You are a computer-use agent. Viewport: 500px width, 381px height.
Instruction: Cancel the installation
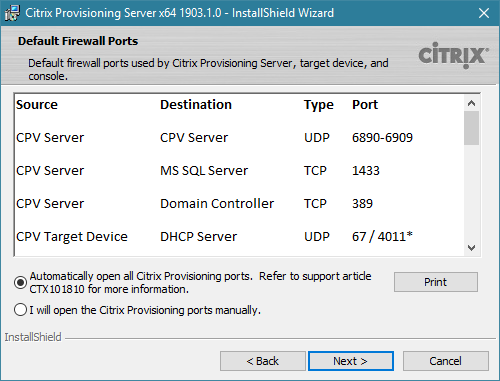pos(446,361)
